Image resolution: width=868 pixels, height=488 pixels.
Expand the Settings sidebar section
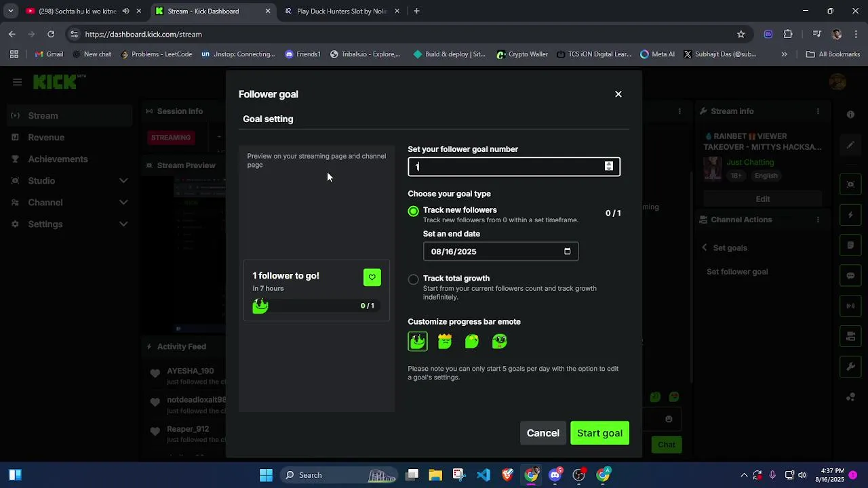tap(123, 224)
